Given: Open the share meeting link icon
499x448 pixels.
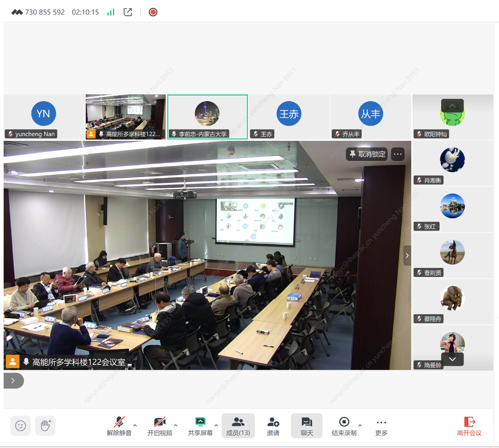Looking at the screenshot, I should (128, 12).
